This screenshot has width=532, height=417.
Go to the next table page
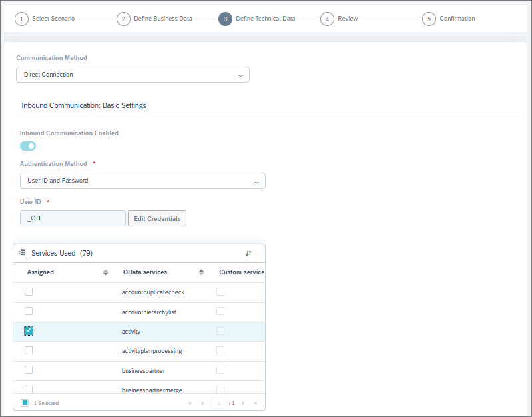[x=243, y=403]
